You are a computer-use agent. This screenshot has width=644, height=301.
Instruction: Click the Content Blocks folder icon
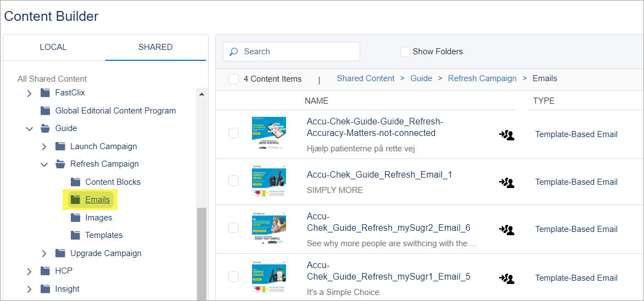click(x=75, y=181)
